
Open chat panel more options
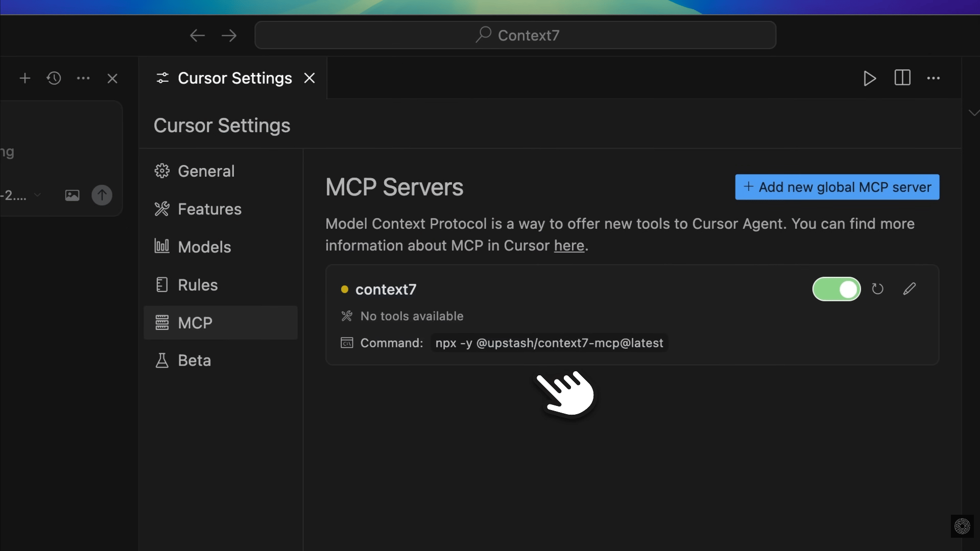coord(83,78)
